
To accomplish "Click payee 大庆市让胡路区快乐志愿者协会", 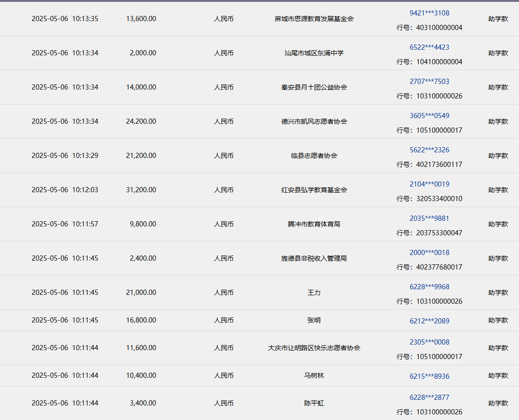I will tap(314, 348).
